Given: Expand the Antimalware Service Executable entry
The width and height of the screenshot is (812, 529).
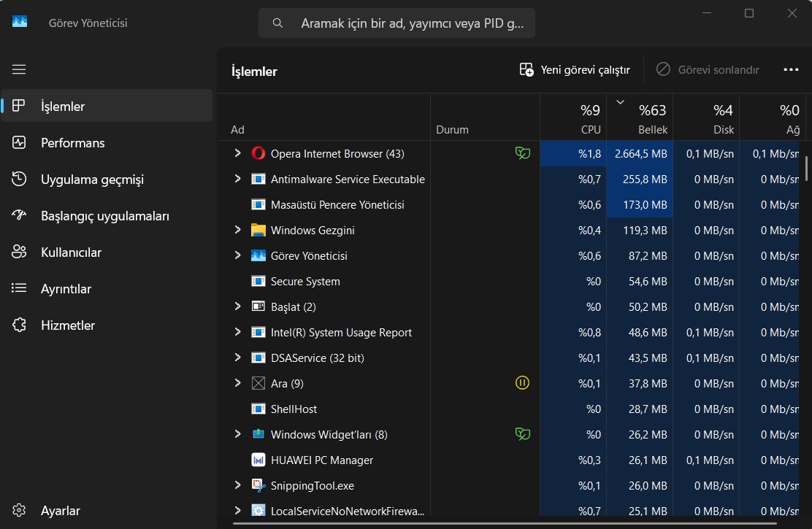Looking at the screenshot, I should [238, 179].
